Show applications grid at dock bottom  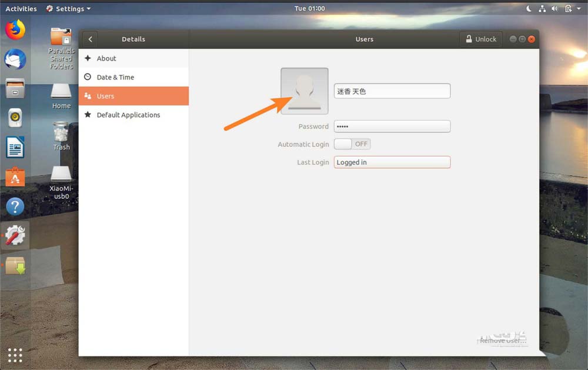(x=15, y=355)
